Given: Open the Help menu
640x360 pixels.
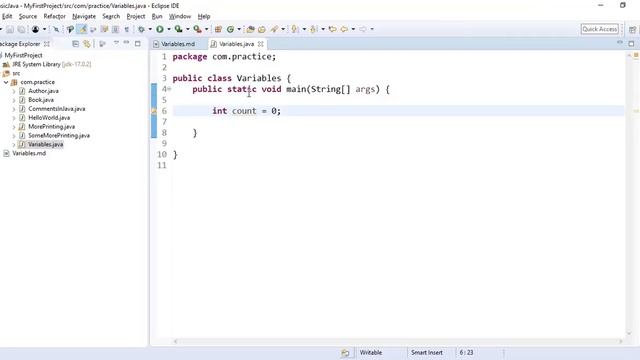Looking at the screenshot, I should pos(204,16).
